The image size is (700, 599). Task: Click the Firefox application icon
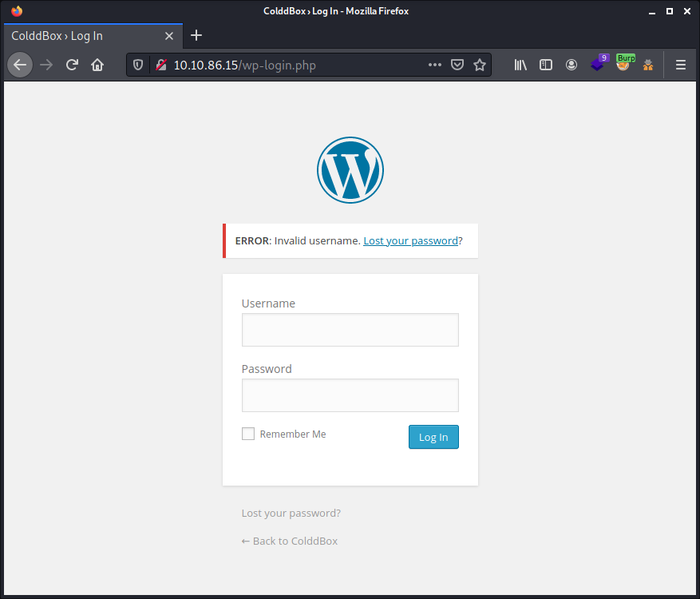point(17,11)
